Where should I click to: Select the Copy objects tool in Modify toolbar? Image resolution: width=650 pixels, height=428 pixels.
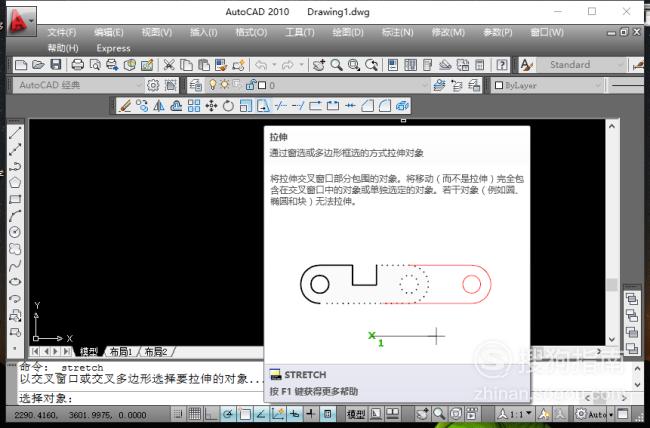point(142,106)
